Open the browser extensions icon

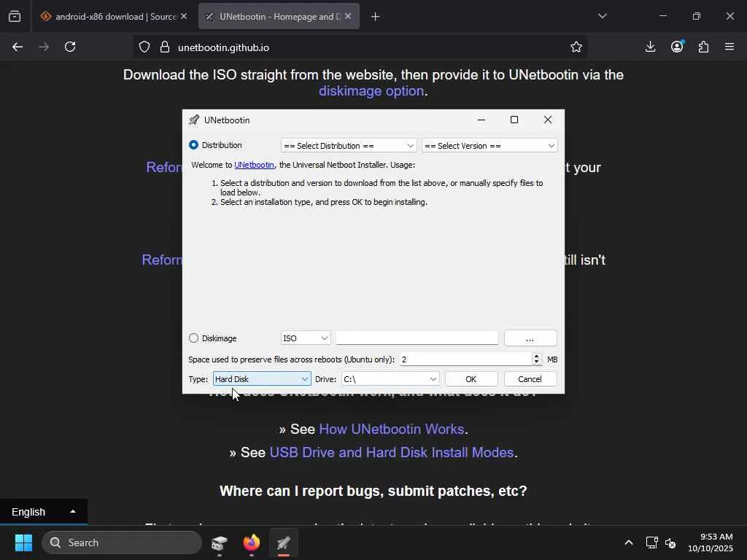click(703, 47)
